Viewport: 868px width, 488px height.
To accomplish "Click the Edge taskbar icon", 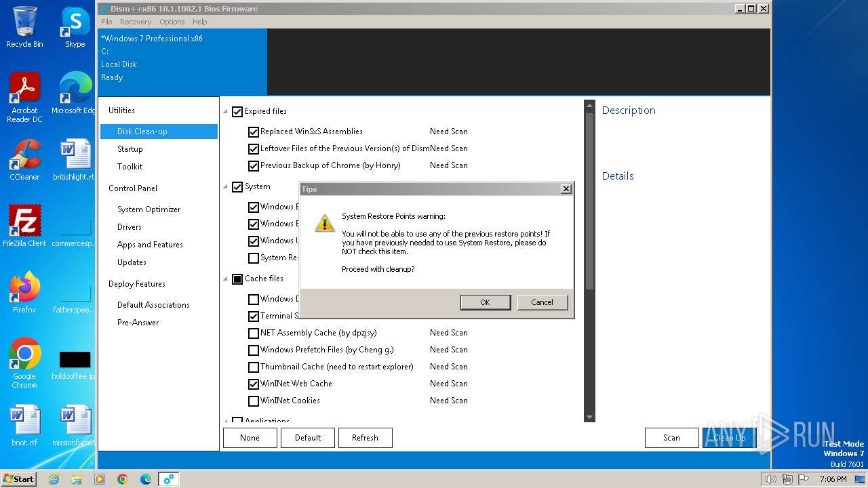I will click(x=146, y=479).
